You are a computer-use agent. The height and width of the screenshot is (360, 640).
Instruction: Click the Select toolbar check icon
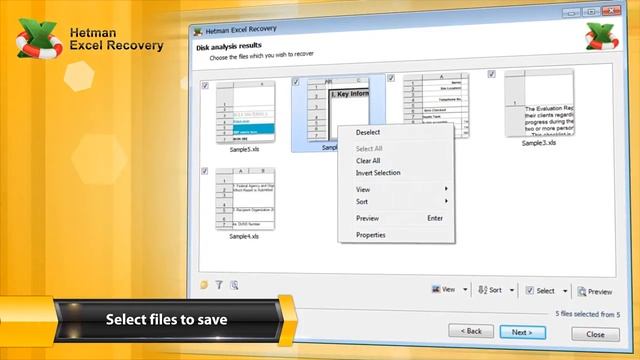point(530,290)
